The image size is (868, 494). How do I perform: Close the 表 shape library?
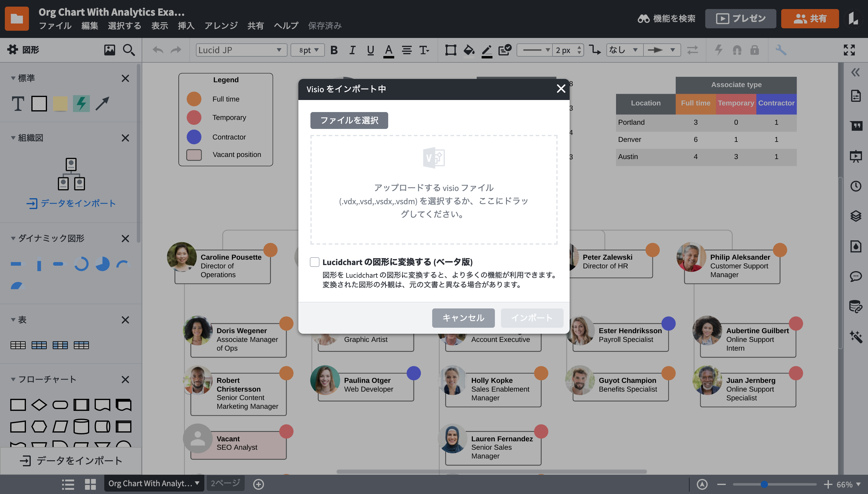[125, 320]
